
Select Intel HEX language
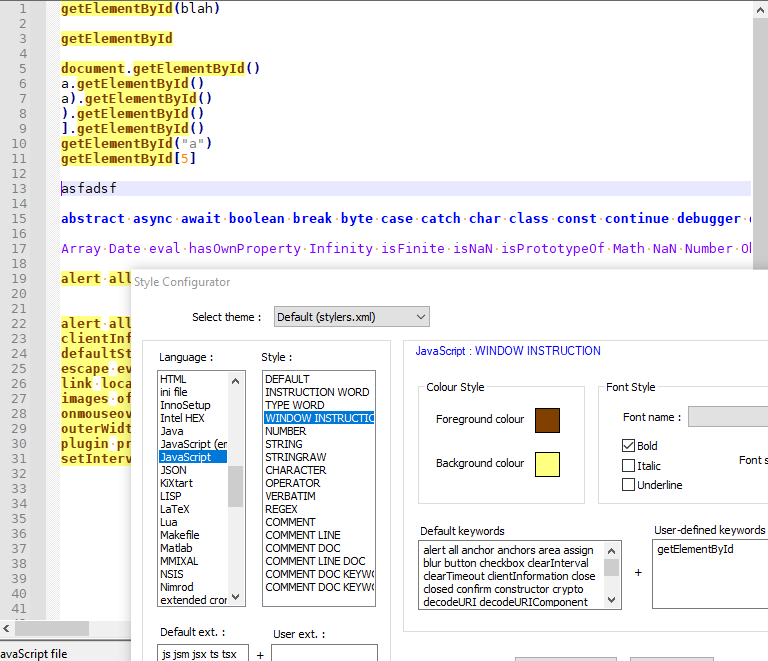[x=193, y=418]
